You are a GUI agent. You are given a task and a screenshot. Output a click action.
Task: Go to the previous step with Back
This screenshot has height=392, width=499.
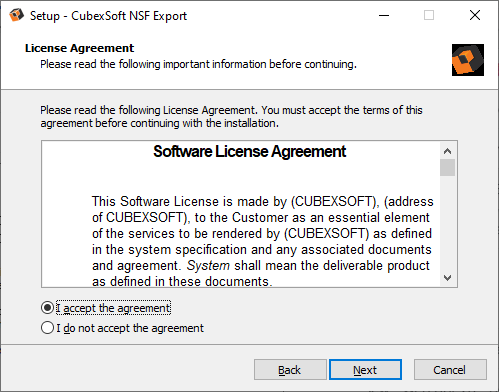(x=290, y=370)
